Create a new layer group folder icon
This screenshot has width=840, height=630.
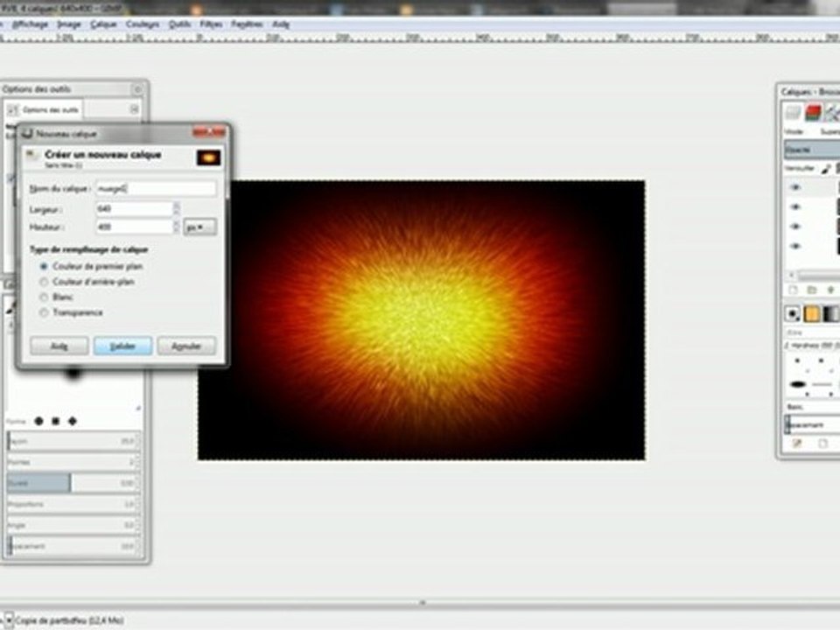[812, 290]
